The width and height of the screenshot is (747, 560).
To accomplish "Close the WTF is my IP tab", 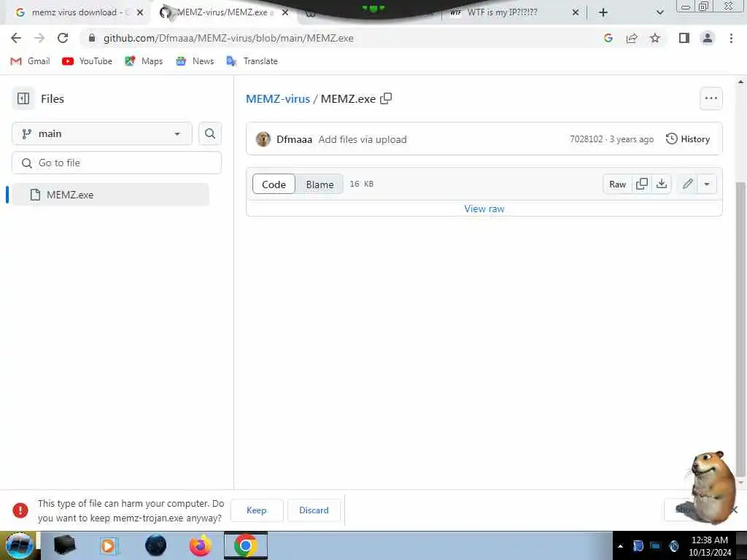I will tap(576, 12).
